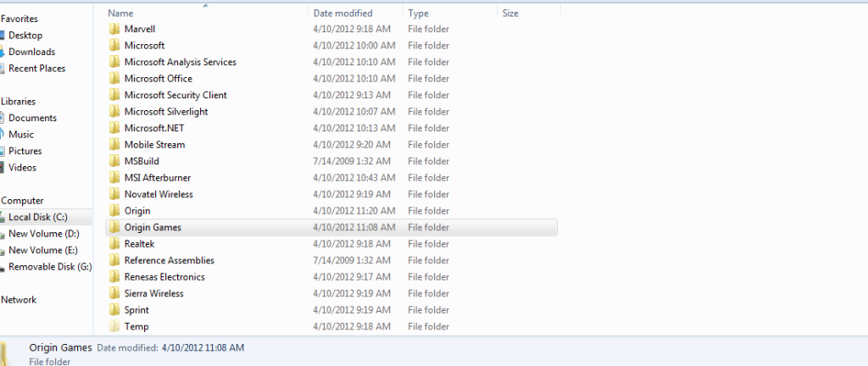Click the details pane date 4/10/2012 11:08 AM
Viewport: 868px width, 366px height.
click(203, 347)
